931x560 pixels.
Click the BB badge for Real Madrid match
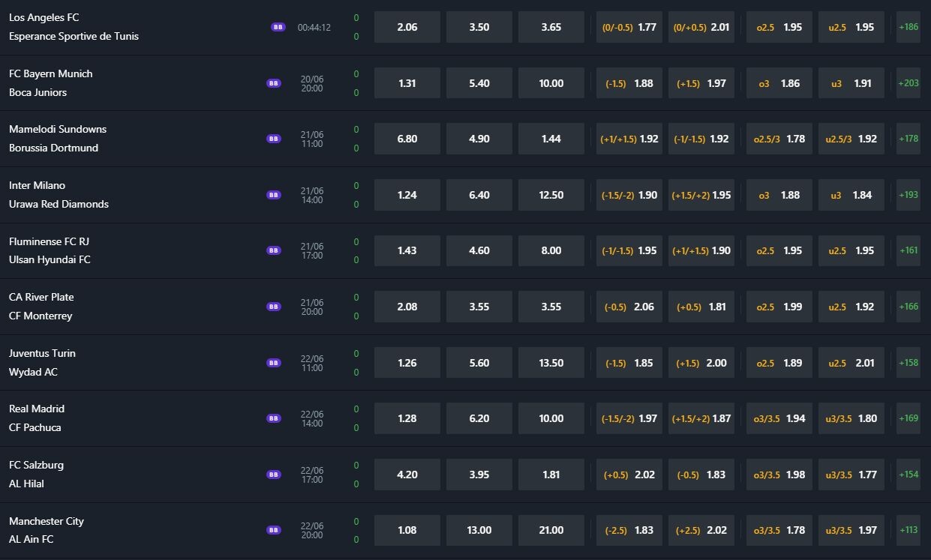point(274,418)
